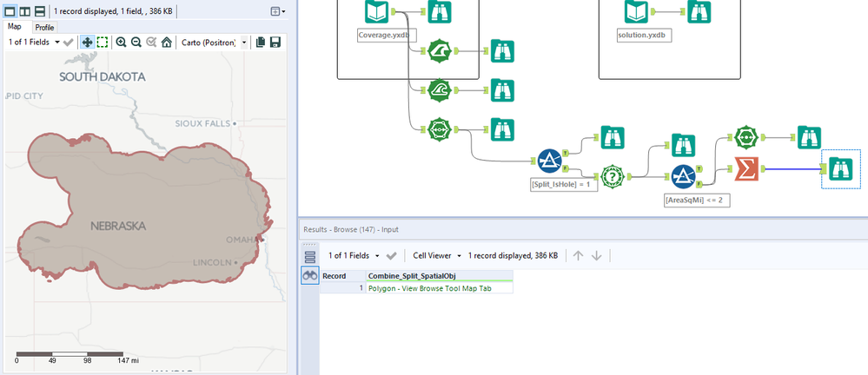Viewport: 868px width, 375px height.
Task: Select stacked top-bottom split view layout icon
Action: 39,11
